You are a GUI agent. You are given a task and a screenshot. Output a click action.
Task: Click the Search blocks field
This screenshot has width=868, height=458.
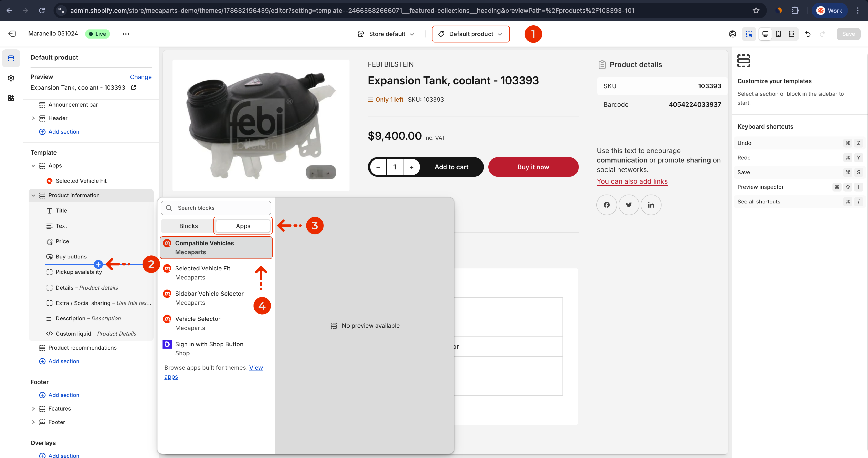216,208
